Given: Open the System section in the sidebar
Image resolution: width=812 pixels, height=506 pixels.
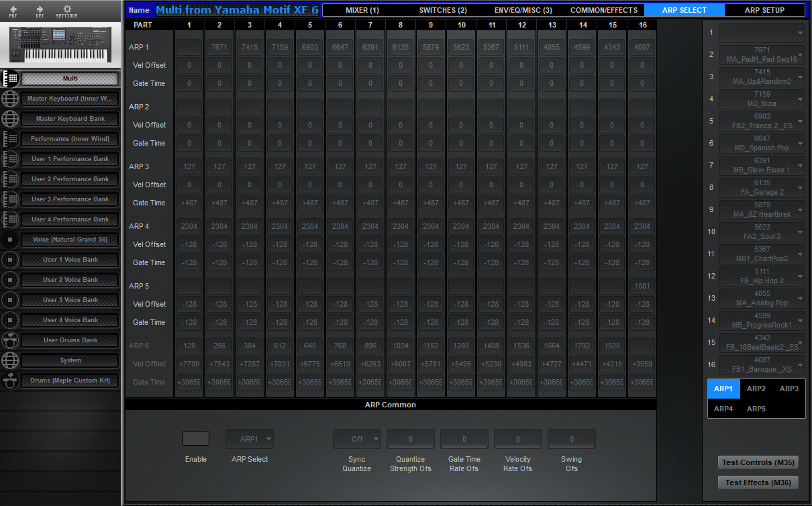Looking at the screenshot, I should point(69,360).
